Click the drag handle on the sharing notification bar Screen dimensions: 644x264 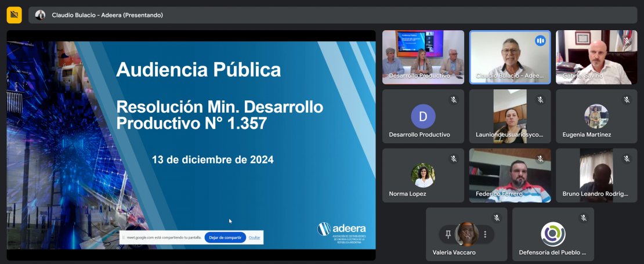coord(123,237)
